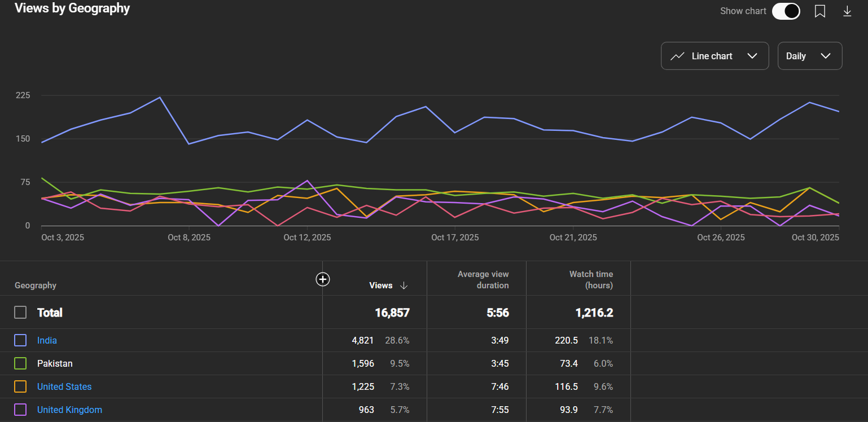Select the Pakistan row checkbox
The width and height of the screenshot is (868, 422).
20,363
